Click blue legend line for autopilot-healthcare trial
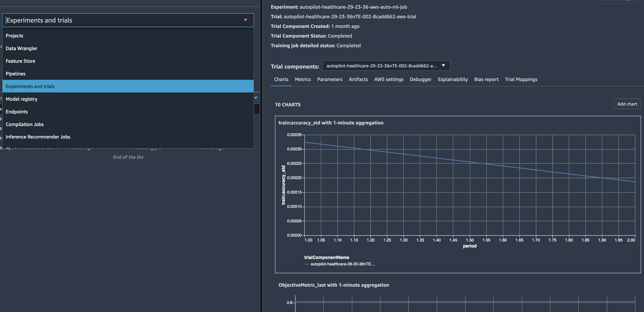This screenshot has width=644, height=312. [307, 264]
